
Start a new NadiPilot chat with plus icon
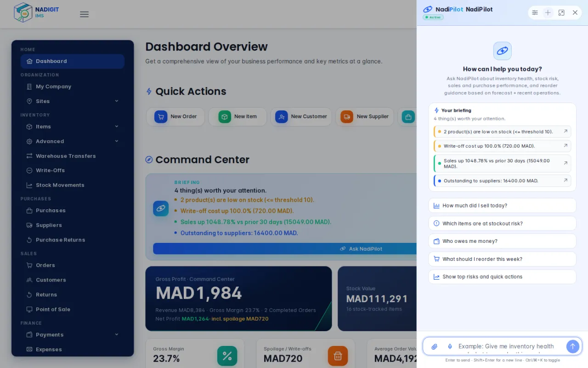pos(548,12)
